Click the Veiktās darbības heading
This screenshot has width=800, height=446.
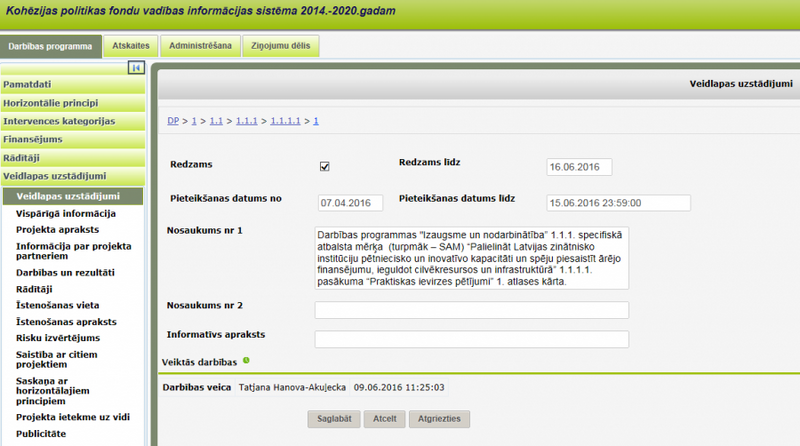[x=199, y=362]
